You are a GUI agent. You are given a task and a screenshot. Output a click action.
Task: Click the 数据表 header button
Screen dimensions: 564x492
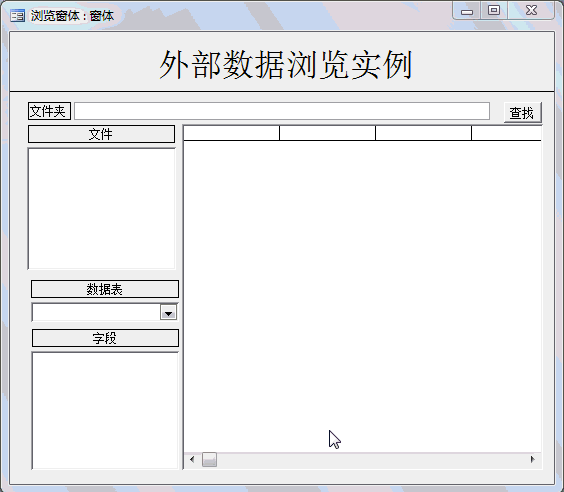[x=105, y=289]
